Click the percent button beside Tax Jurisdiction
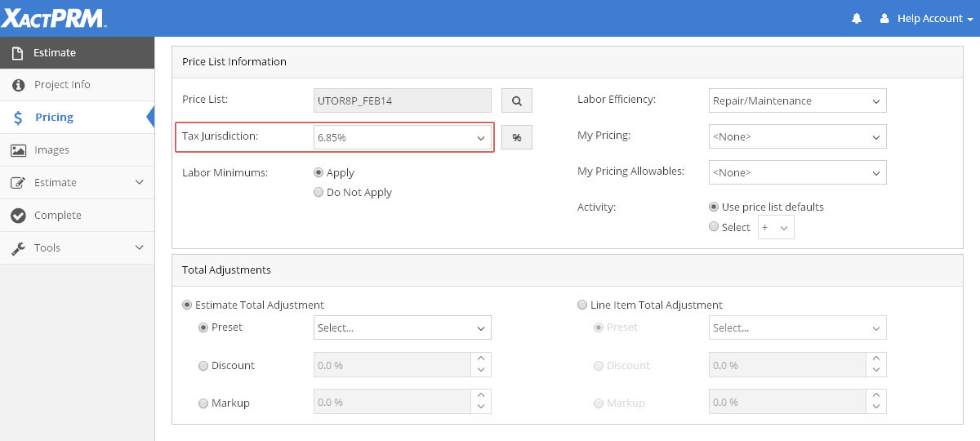 pos(516,138)
